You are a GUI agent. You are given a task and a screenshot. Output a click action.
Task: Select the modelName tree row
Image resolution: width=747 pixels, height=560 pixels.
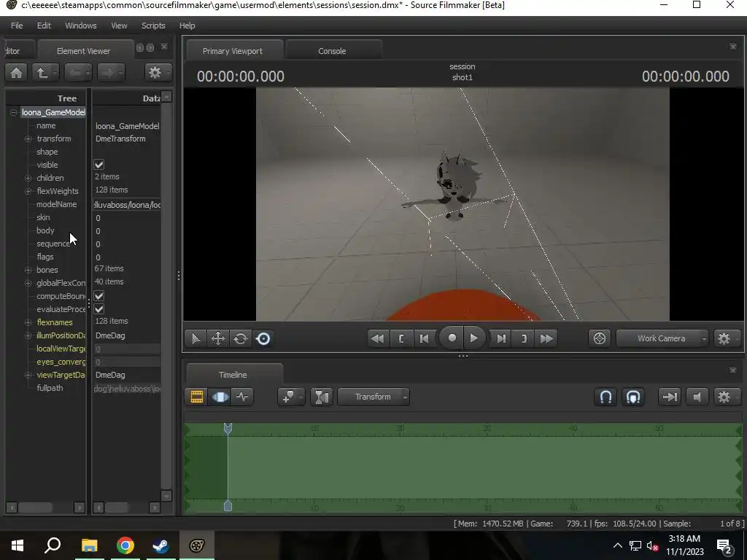coord(56,204)
